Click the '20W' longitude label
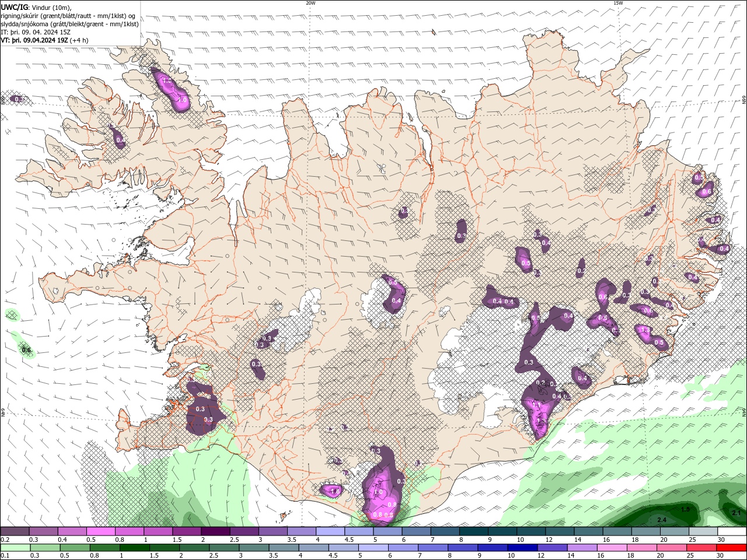The width and height of the screenshot is (747, 560). coord(310,3)
